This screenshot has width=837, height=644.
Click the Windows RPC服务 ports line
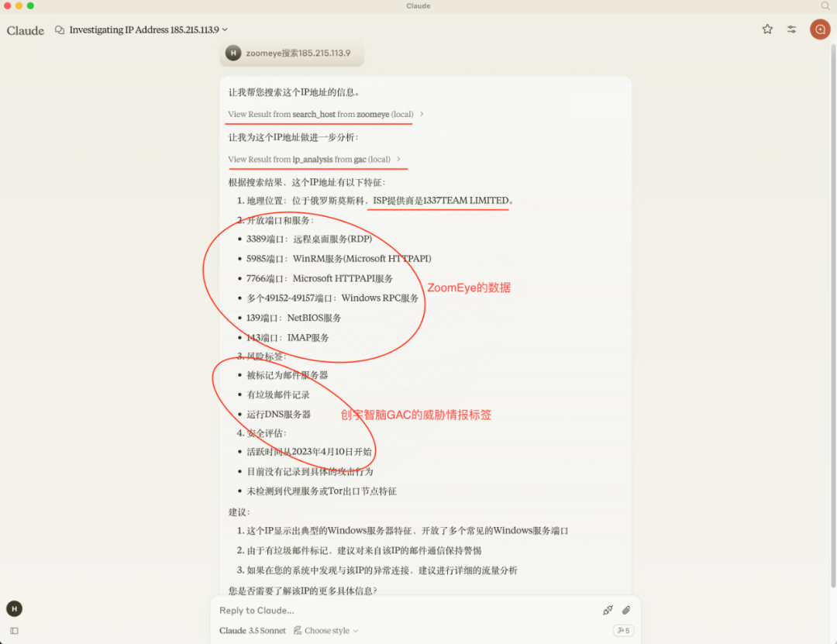click(x=332, y=298)
